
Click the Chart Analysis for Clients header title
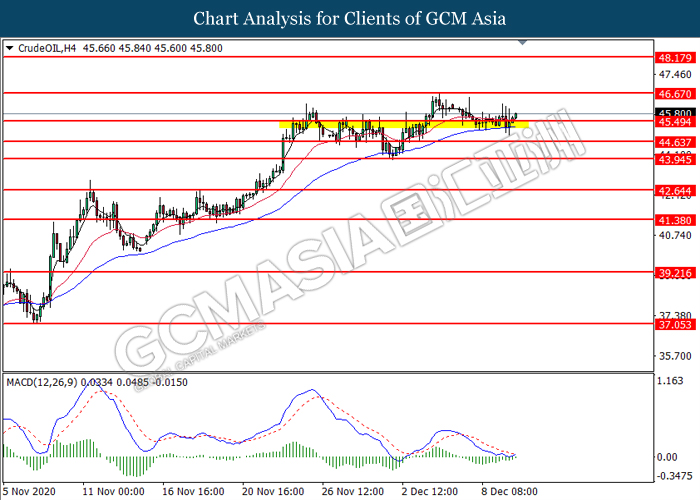pos(350,18)
